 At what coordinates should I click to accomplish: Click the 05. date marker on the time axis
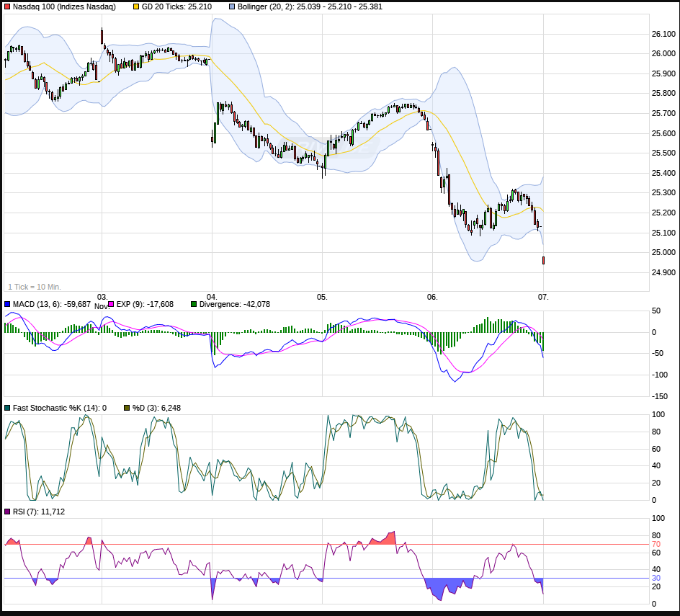coord(322,297)
